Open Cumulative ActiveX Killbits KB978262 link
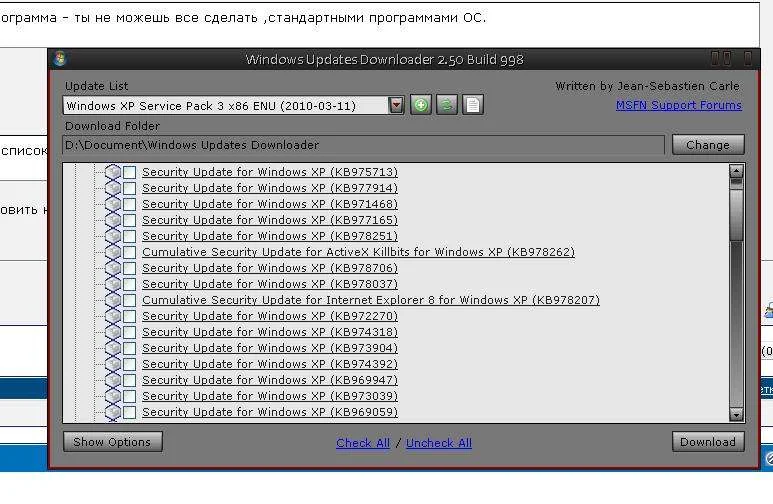Viewport: 773px width, 504px height. [358, 252]
